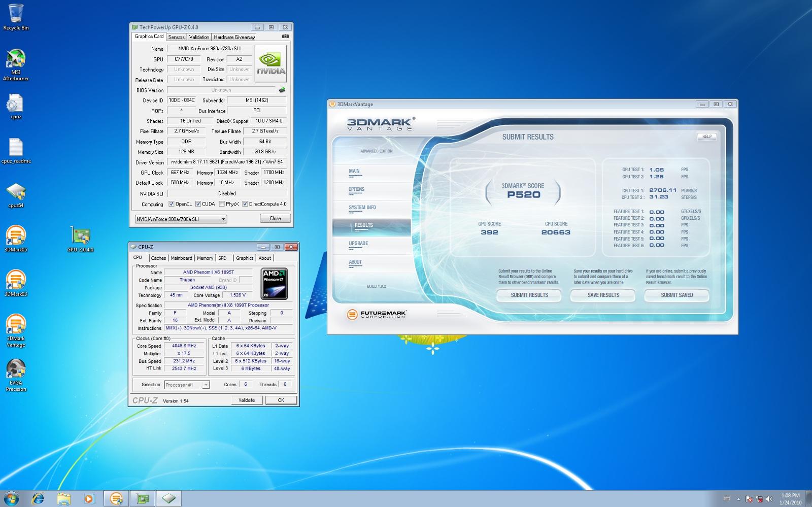This screenshot has height=507, width=812.
Task: Click the Futuremark Corporation logo
Action: 377,315
